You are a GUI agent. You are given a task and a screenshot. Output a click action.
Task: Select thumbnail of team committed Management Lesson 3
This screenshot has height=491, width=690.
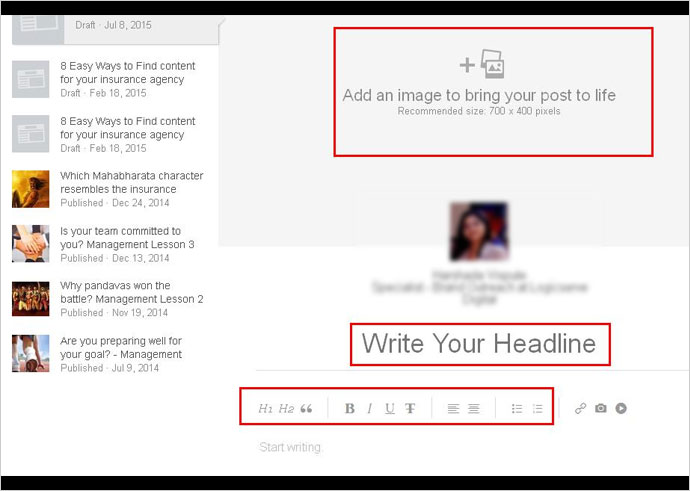click(31, 243)
